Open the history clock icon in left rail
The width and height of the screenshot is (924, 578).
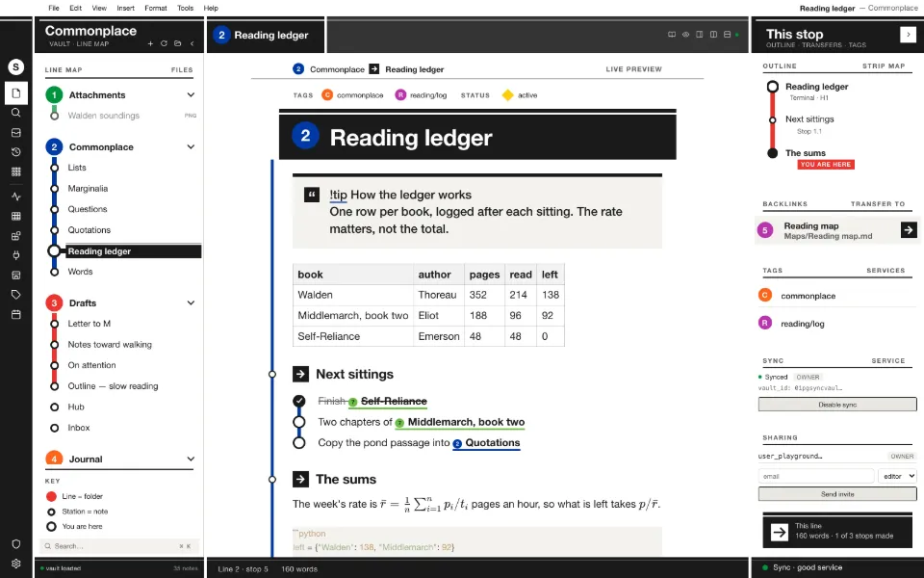click(16, 152)
